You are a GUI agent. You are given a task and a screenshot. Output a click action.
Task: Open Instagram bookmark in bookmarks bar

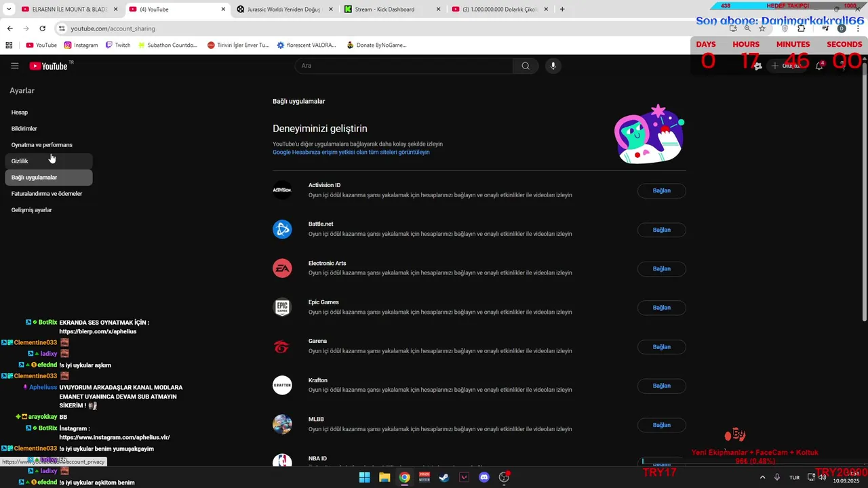point(81,45)
